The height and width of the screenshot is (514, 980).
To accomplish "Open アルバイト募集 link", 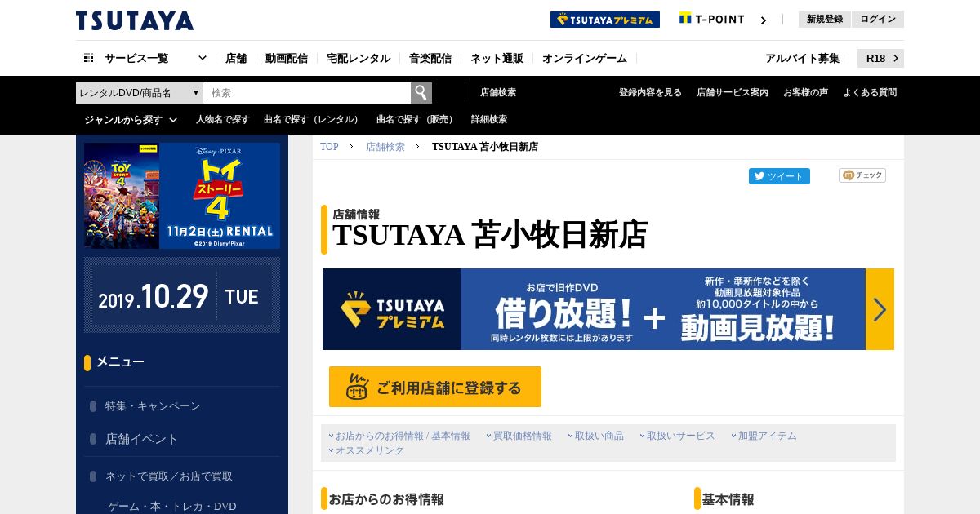I will point(802,58).
